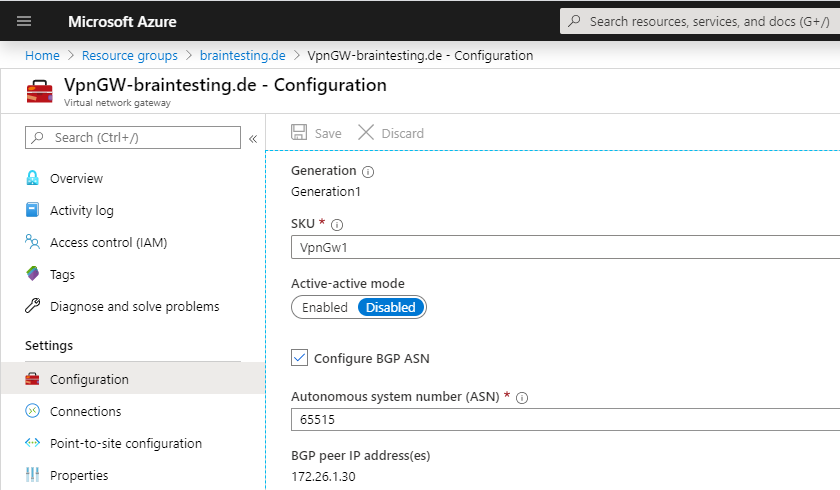Click the BGP peer IP address(es) label
This screenshot has height=490, width=840.
coord(361,456)
